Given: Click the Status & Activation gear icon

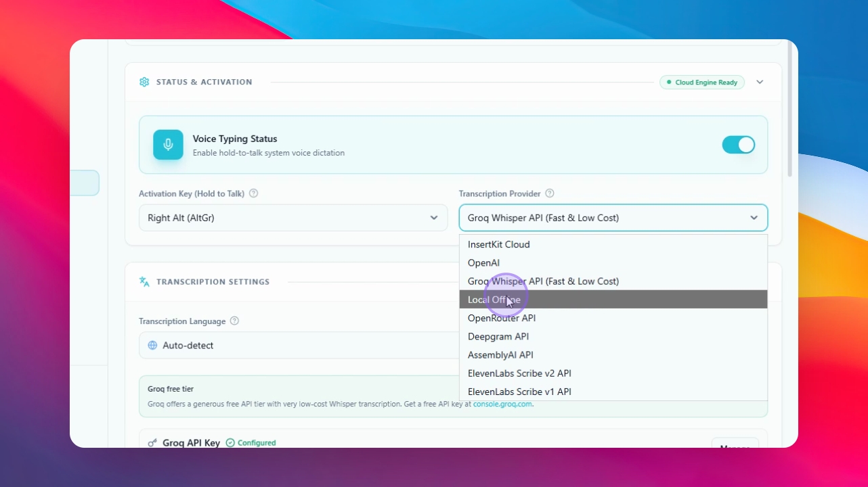Looking at the screenshot, I should click(x=144, y=82).
